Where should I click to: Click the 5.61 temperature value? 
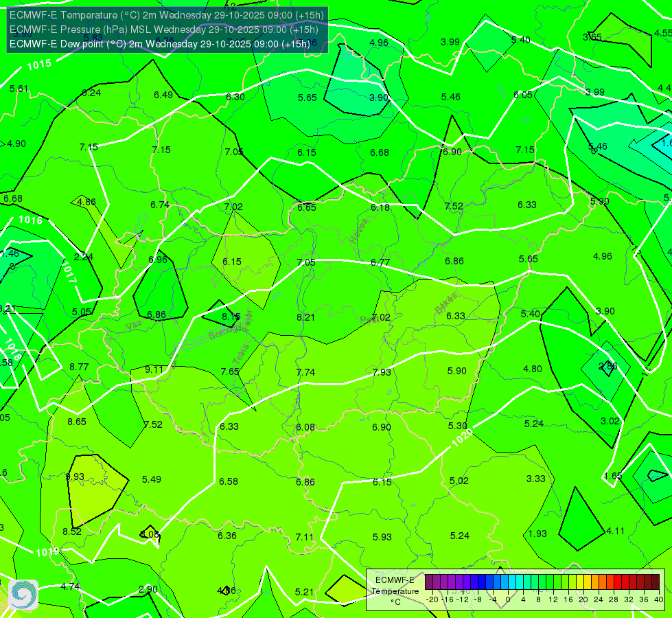tap(19, 89)
